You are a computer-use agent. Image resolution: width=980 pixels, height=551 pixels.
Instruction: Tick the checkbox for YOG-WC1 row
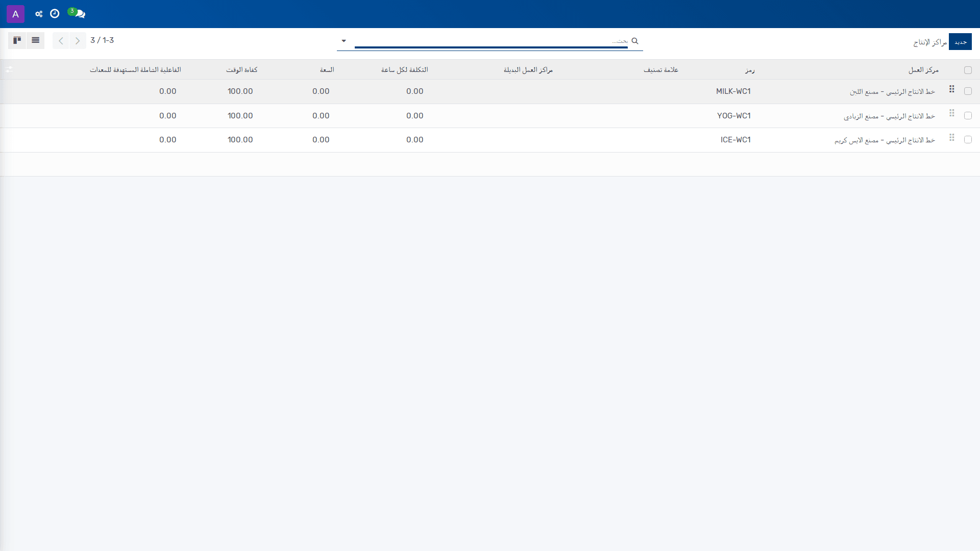[x=968, y=116]
